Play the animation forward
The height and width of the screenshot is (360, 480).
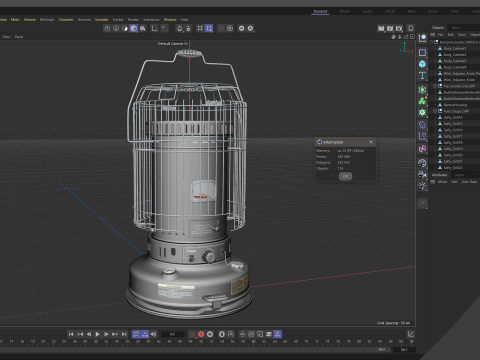pos(97,334)
